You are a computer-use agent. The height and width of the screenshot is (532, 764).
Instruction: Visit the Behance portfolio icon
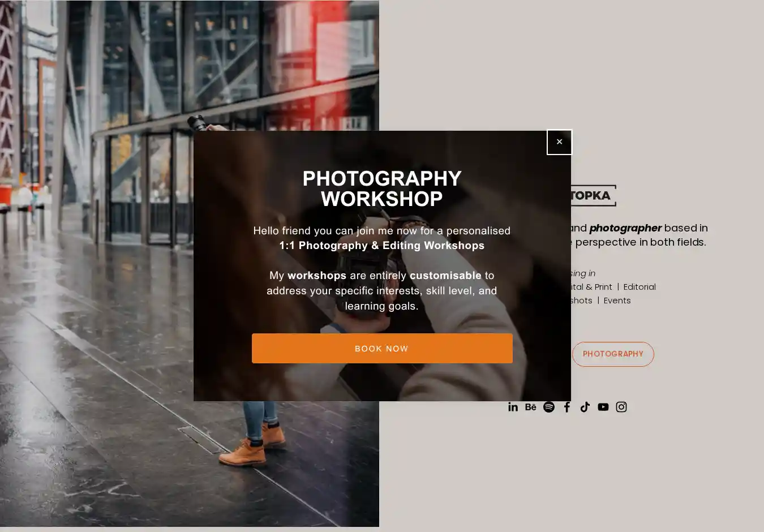(530, 407)
